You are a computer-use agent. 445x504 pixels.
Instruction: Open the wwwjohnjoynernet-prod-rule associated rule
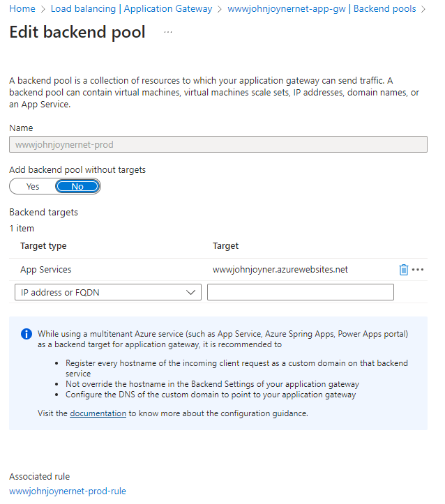[68, 491]
